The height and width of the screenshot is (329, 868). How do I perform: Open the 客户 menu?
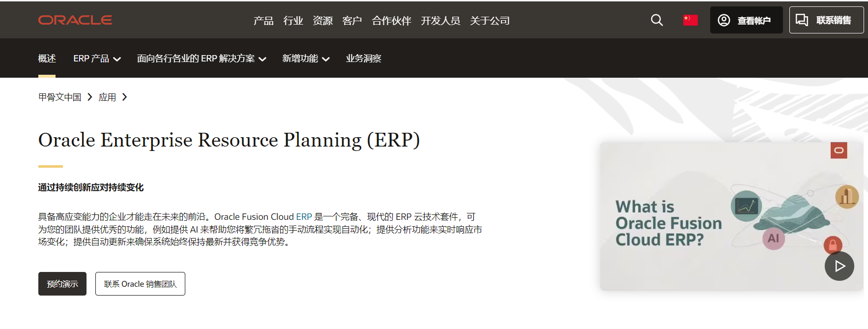pyautogui.click(x=352, y=21)
